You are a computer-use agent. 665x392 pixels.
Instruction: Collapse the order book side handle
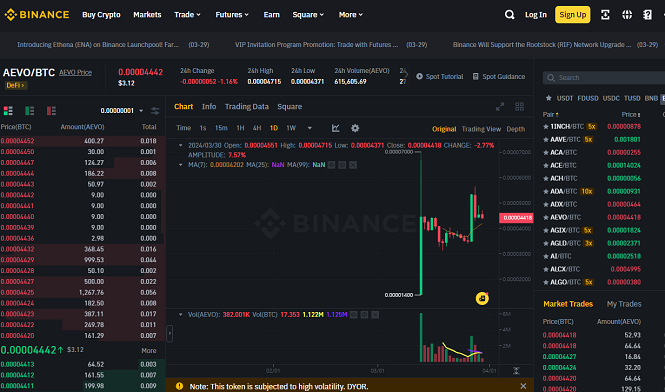coord(170,333)
